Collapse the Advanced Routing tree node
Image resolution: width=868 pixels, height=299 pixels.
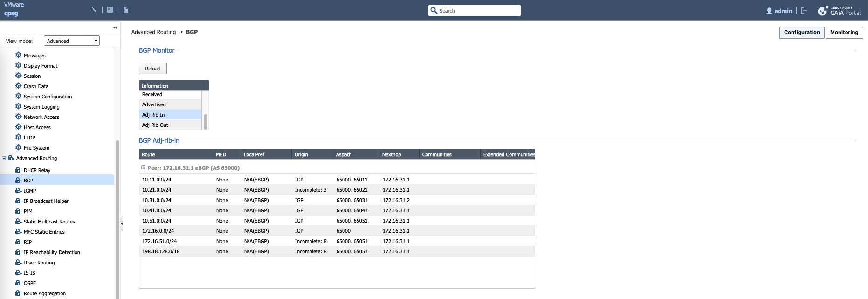click(x=4, y=158)
